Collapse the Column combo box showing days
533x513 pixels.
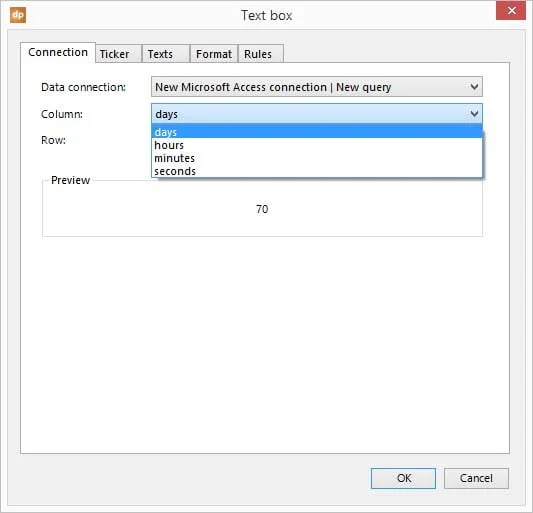[x=316, y=114]
